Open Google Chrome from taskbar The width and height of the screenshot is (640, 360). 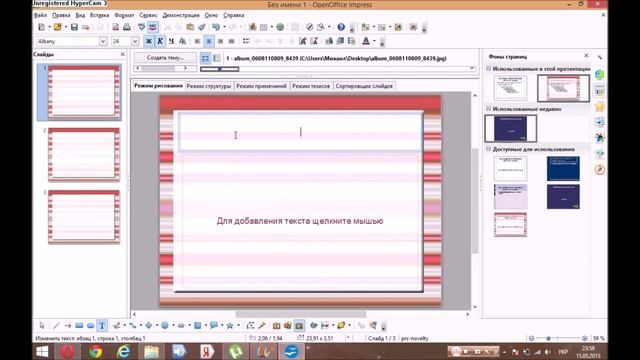(x=96, y=351)
